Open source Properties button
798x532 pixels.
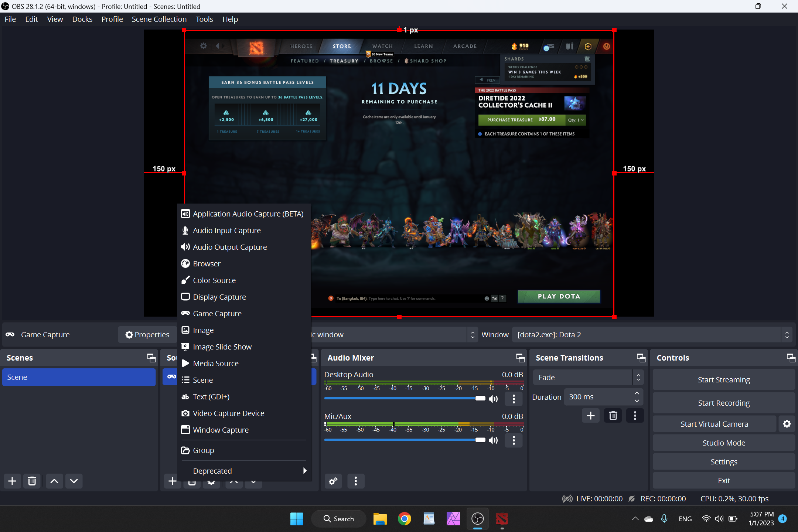[x=147, y=335]
